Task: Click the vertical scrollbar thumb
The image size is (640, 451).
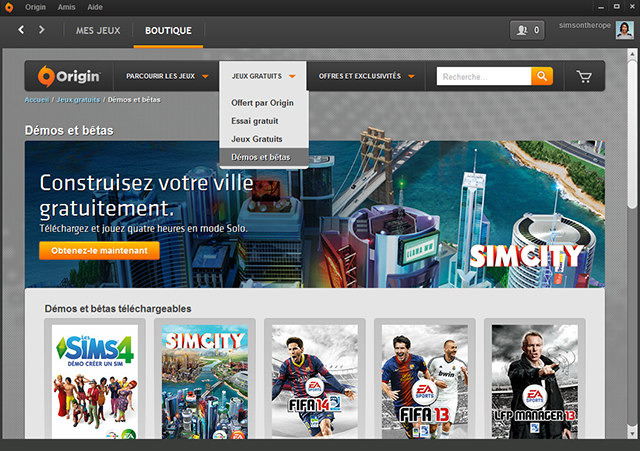Action: [x=632, y=135]
